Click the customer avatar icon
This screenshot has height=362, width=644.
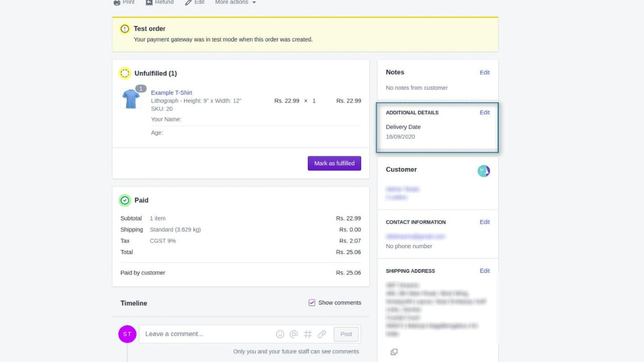(x=484, y=171)
